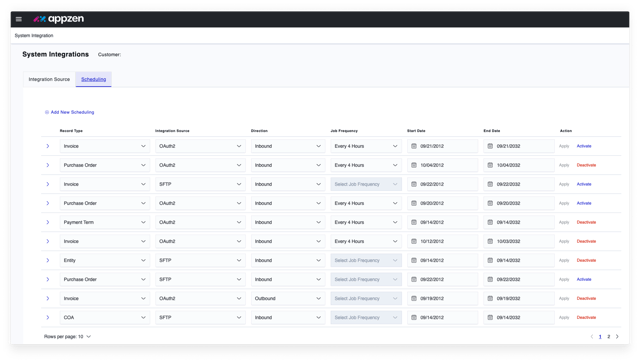Expand the Payment Term row
The image size is (640, 363).
tap(48, 223)
